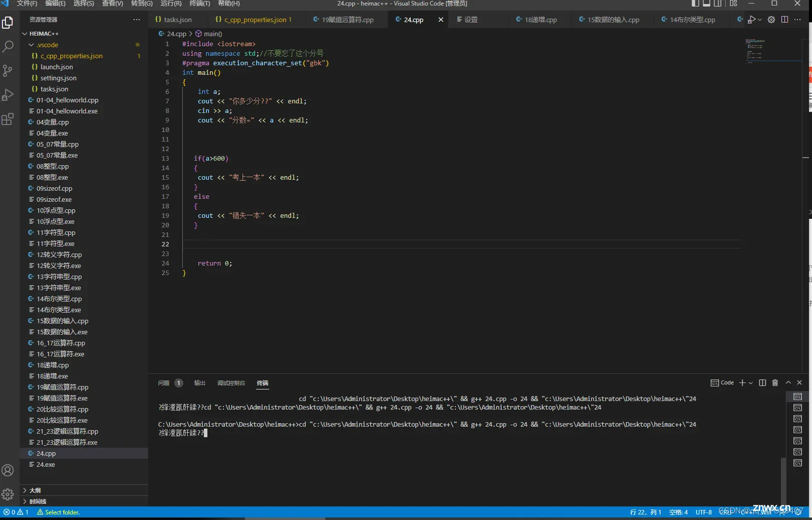The width and height of the screenshot is (812, 520).
Task: Open the Customize Layout icon in title bar
Action: click(x=734, y=4)
